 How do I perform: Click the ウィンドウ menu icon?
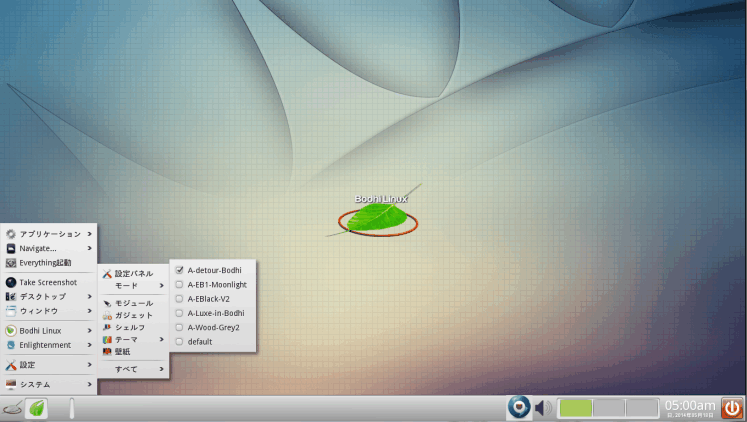tap(10, 311)
